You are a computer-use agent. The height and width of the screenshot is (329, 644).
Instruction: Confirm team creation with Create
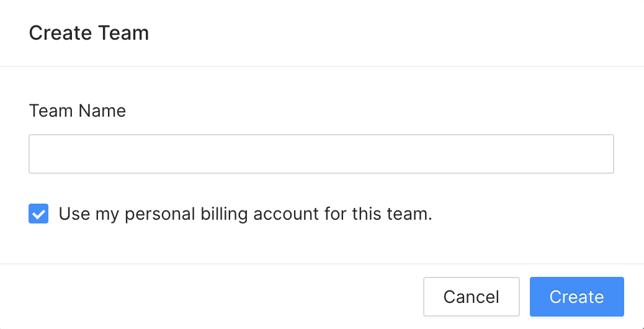point(576,297)
